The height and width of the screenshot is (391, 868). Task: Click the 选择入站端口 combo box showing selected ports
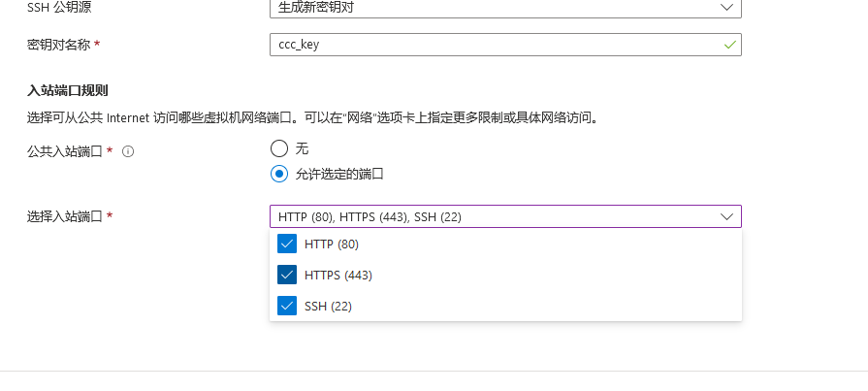point(495,216)
